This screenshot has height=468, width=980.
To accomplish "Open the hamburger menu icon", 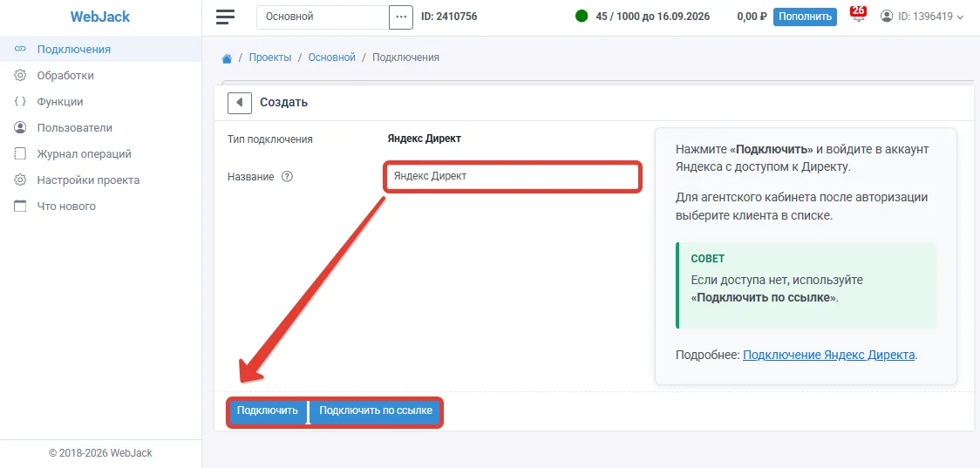I will [x=225, y=17].
